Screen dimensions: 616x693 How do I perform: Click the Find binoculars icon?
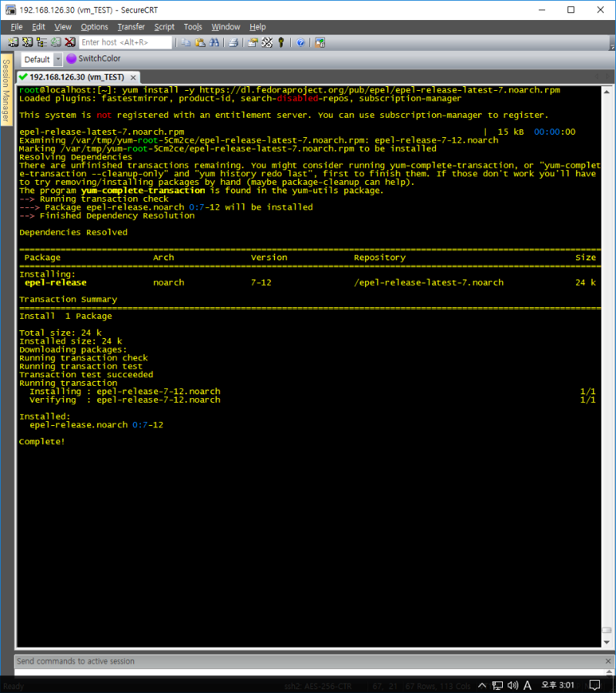(x=213, y=42)
